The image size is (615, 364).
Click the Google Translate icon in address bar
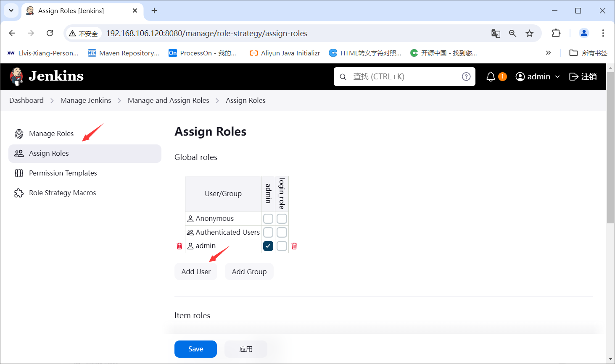tap(496, 33)
